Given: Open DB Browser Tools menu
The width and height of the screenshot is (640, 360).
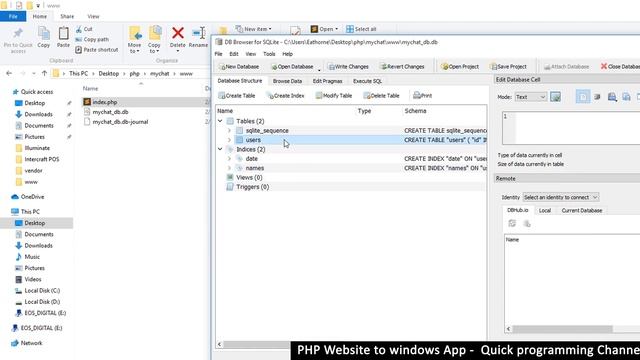Looking at the screenshot, I should click(269, 54).
